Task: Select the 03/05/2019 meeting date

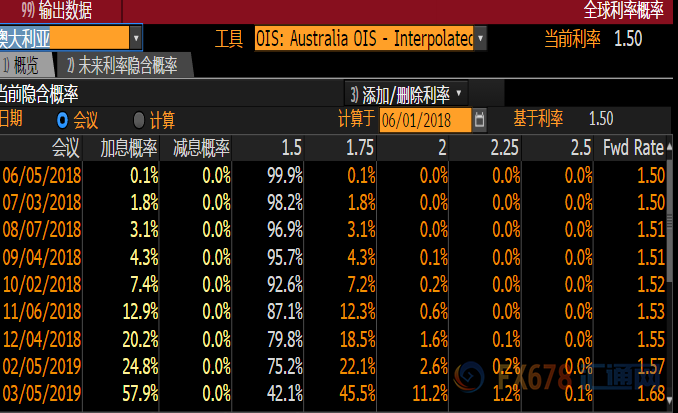Action: pyautogui.click(x=42, y=391)
